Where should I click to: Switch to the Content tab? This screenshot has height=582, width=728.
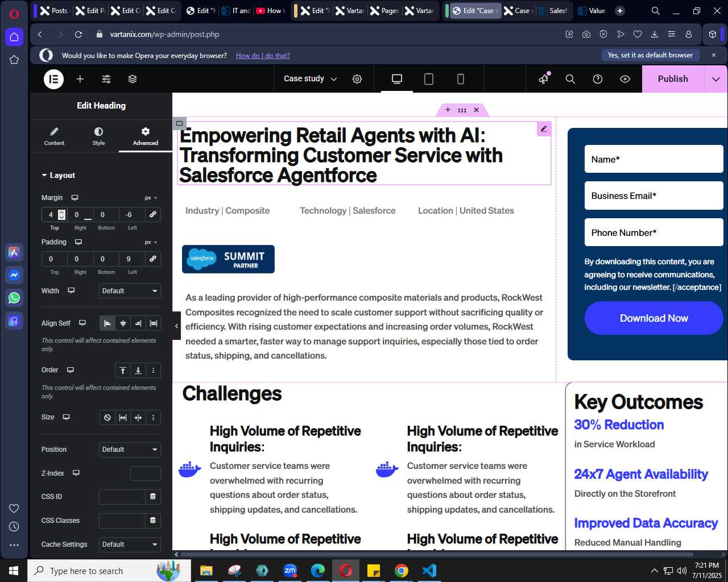pos(54,136)
